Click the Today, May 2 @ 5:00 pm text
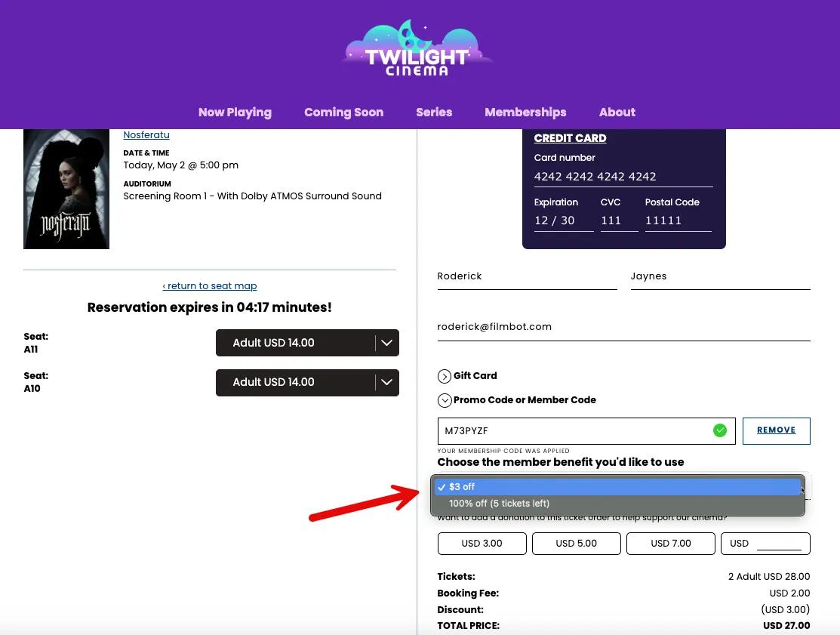 [181, 165]
